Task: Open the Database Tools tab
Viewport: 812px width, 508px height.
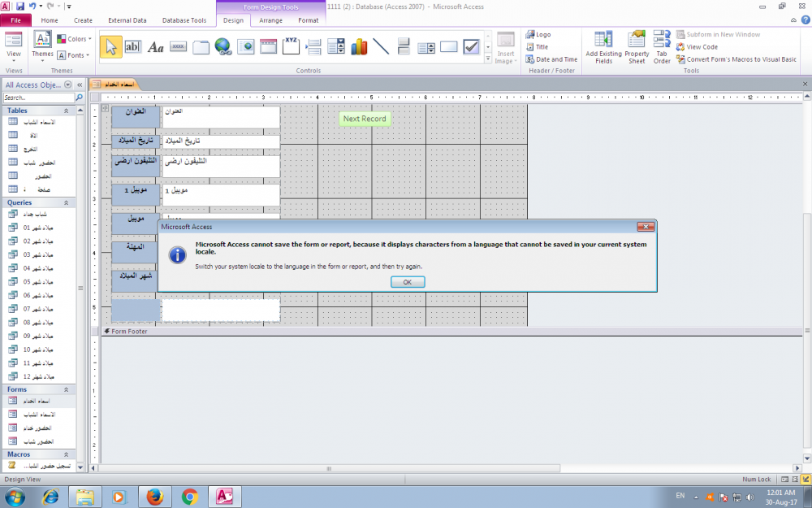Action: (184, 20)
